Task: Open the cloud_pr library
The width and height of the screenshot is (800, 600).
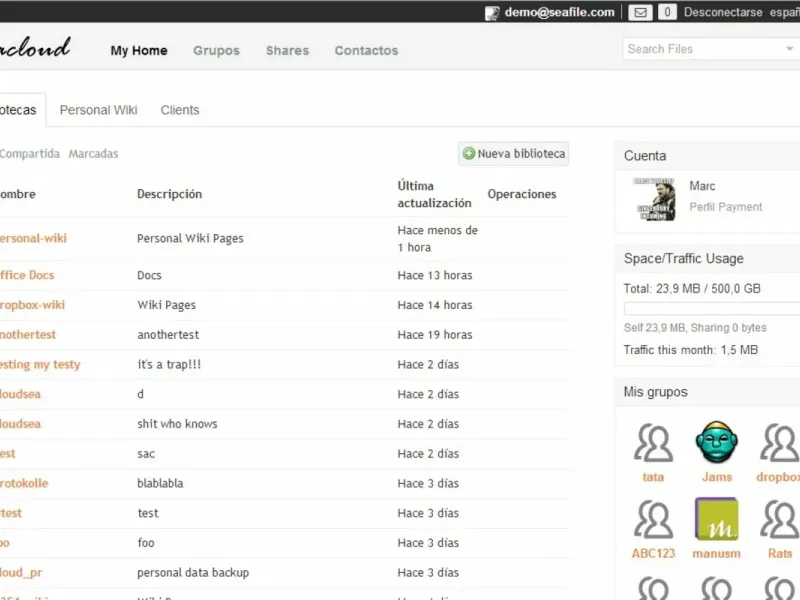Action: pyautogui.click(x=21, y=572)
